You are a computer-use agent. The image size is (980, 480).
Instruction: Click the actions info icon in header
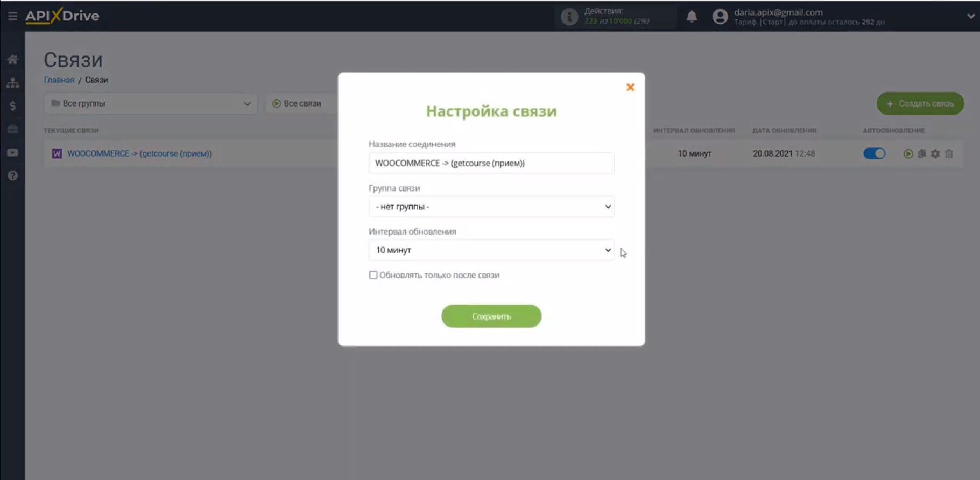point(569,17)
